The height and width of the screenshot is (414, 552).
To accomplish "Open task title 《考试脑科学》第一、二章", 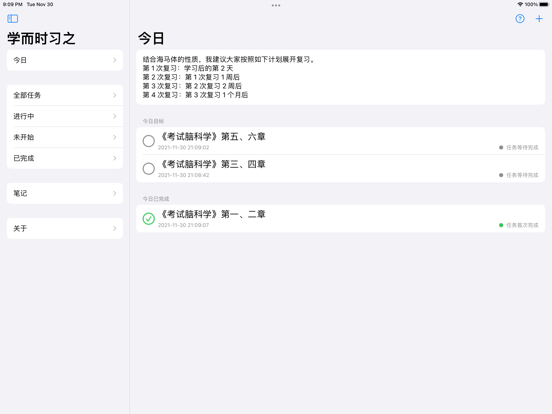I will [213, 214].
